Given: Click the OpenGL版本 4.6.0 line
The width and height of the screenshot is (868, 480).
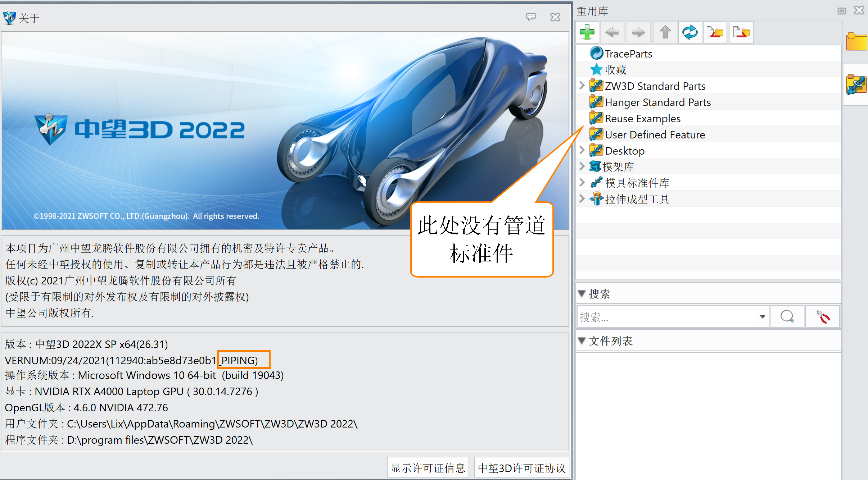Looking at the screenshot, I should tap(86, 407).
